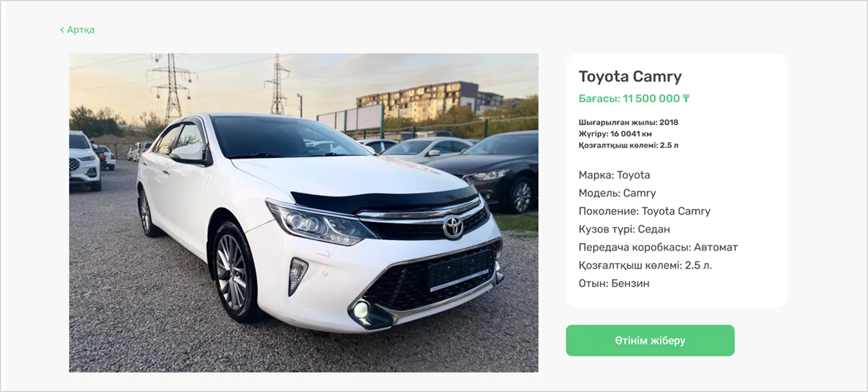
Task: Click the Отын: Бензин row
Action: click(x=614, y=283)
